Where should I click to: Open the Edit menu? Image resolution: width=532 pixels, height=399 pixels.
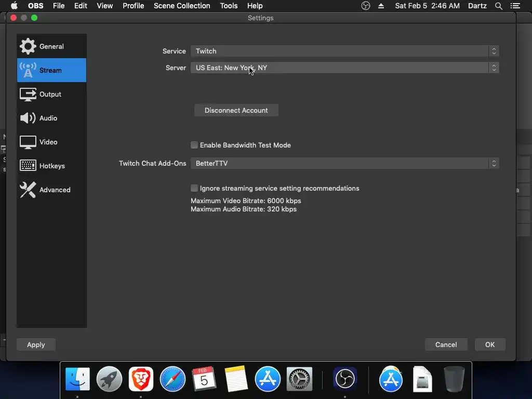click(81, 6)
